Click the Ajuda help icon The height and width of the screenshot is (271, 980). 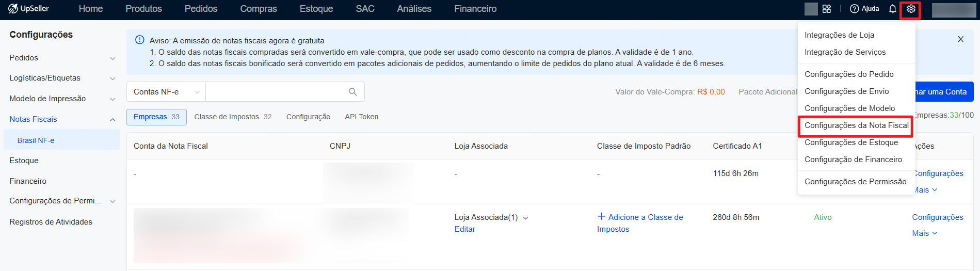[x=854, y=9]
